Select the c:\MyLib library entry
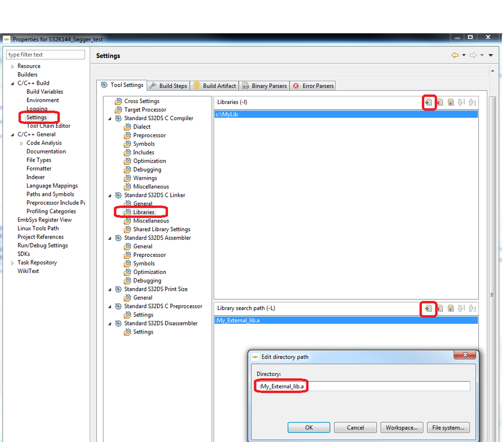The height and width of the screenshot is (442, 504). coord(346,115)
